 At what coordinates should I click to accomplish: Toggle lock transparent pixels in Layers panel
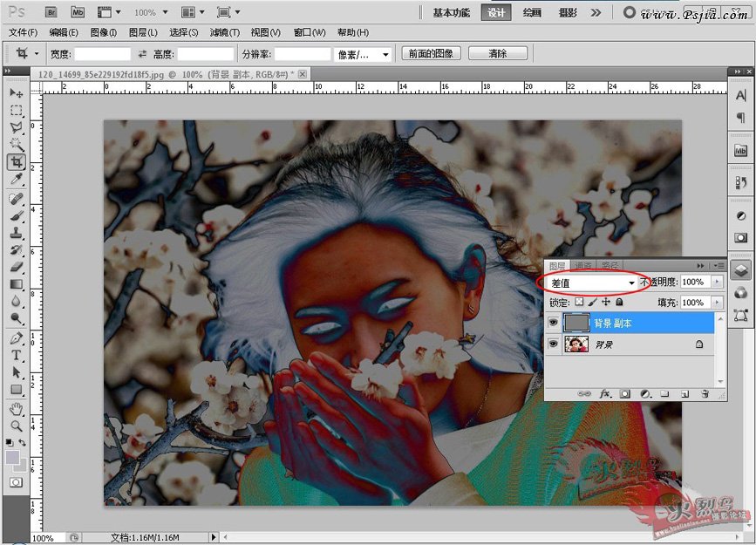[578, 302]
